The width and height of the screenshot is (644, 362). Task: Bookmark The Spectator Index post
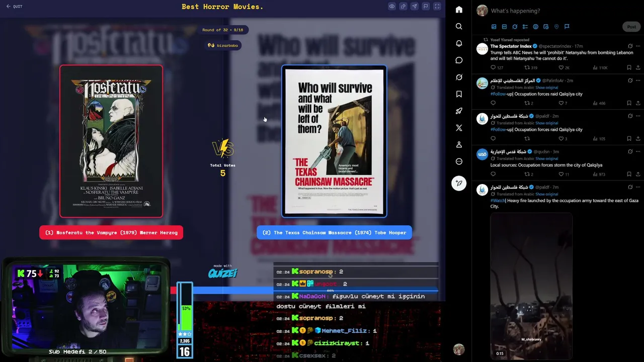pos(629,67)
